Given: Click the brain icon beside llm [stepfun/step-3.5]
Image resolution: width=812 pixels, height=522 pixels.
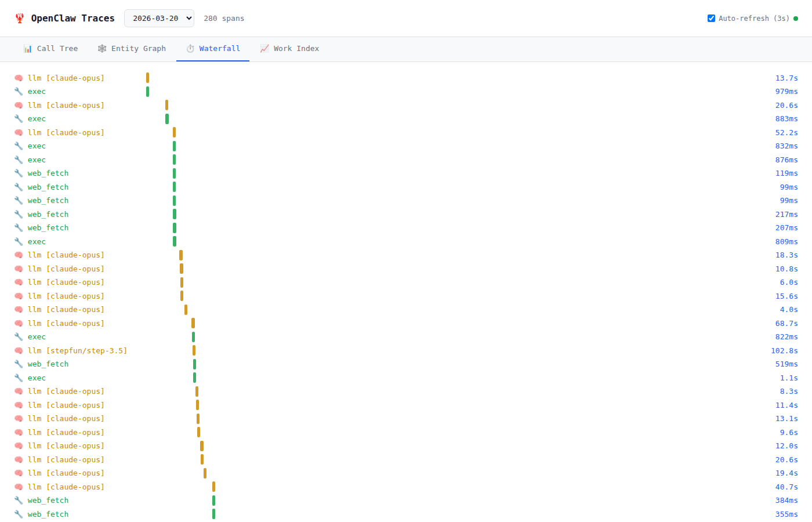Looking at the screenshot, I should (19, 351).
